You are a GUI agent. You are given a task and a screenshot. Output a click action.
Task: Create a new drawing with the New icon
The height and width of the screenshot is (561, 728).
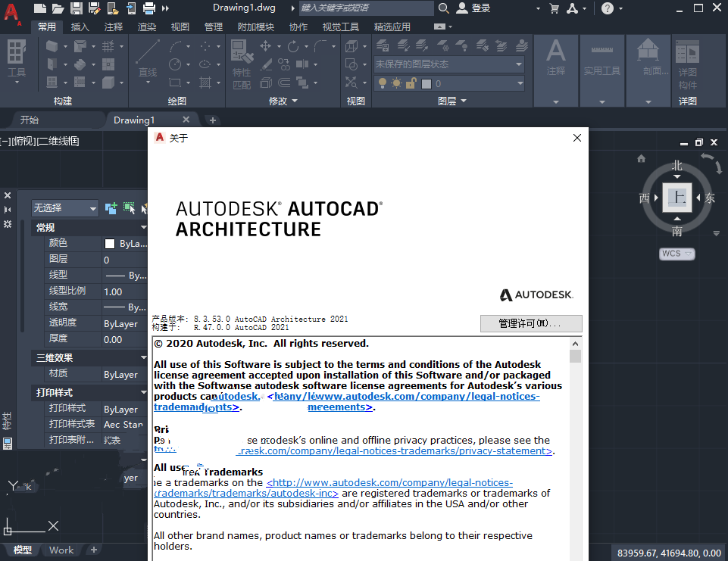click(40, 8)
